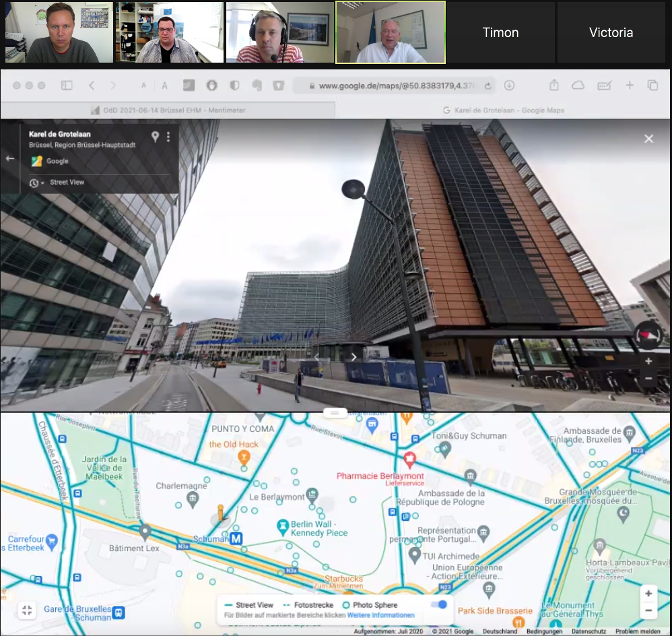Zoom out on the Street View image
The height and width of the screenshot is (636, 672).
click(648, 378)
